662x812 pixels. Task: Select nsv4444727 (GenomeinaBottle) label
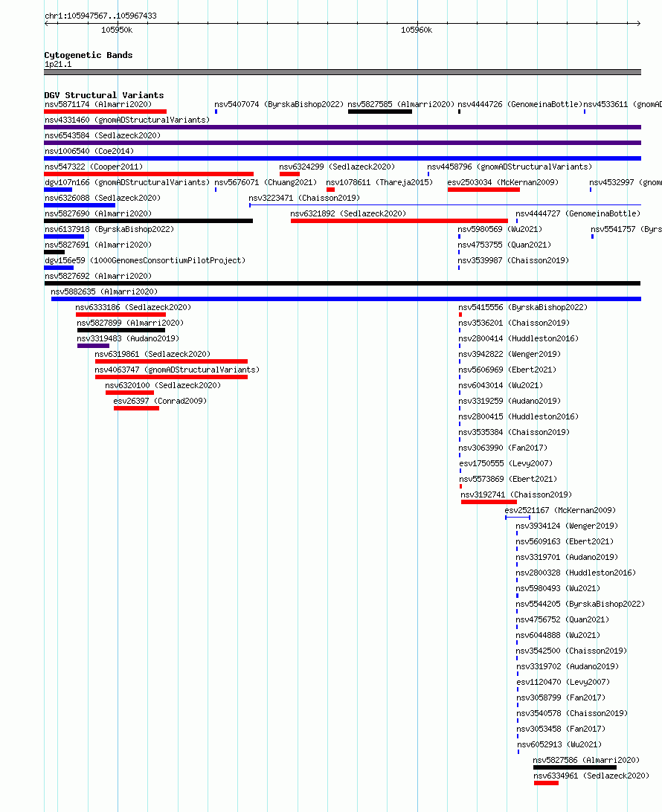(x=578, y=213)
